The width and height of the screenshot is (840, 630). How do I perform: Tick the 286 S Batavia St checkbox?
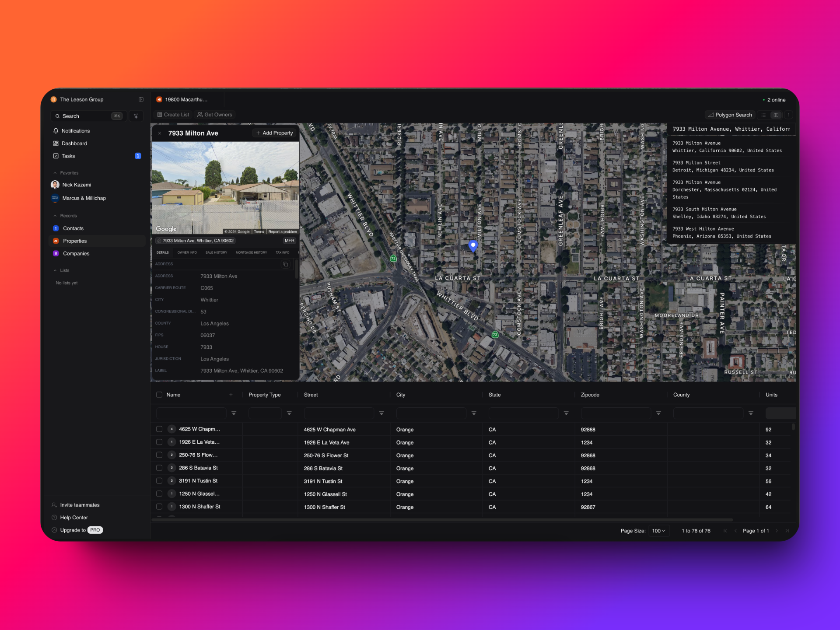click(159, 468)
